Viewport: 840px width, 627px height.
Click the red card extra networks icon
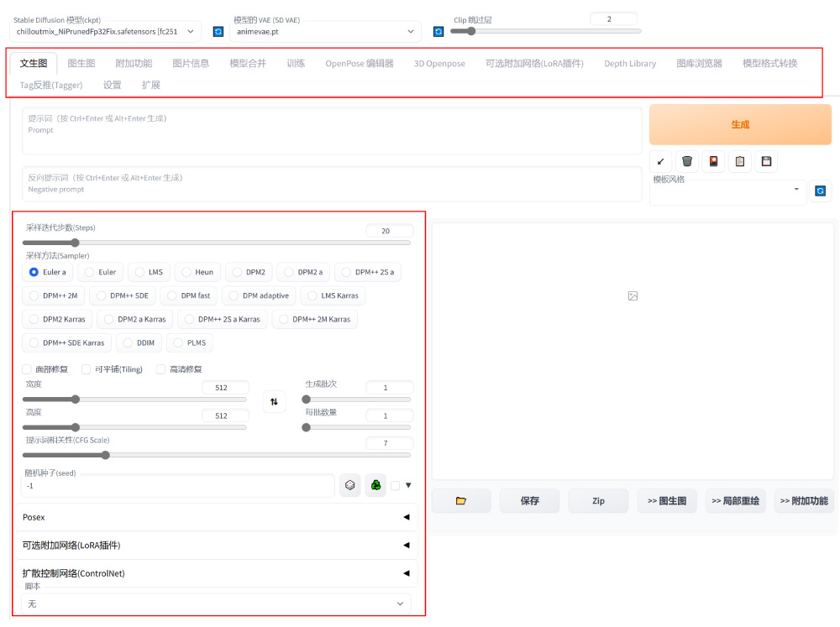[713, 161]
